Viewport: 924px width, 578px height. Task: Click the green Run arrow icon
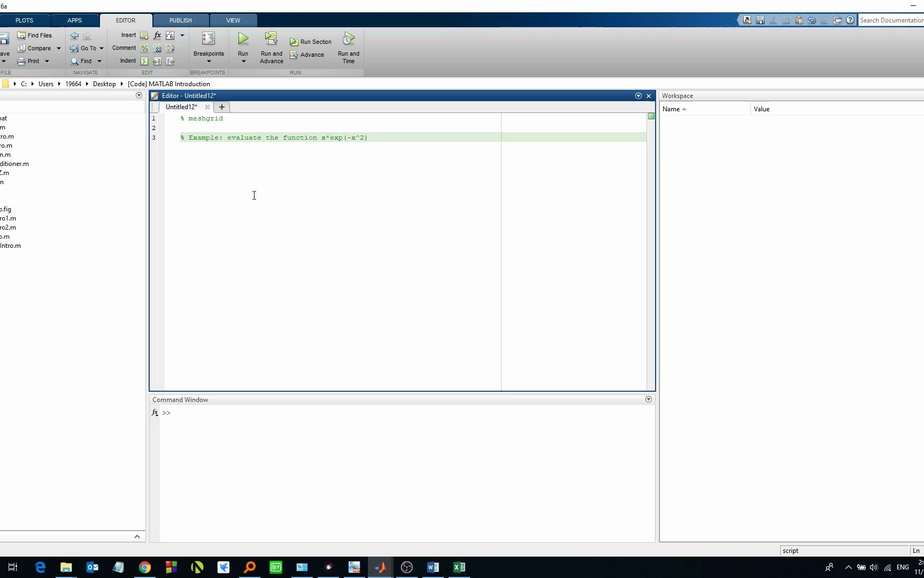click(x=243, y=39)
